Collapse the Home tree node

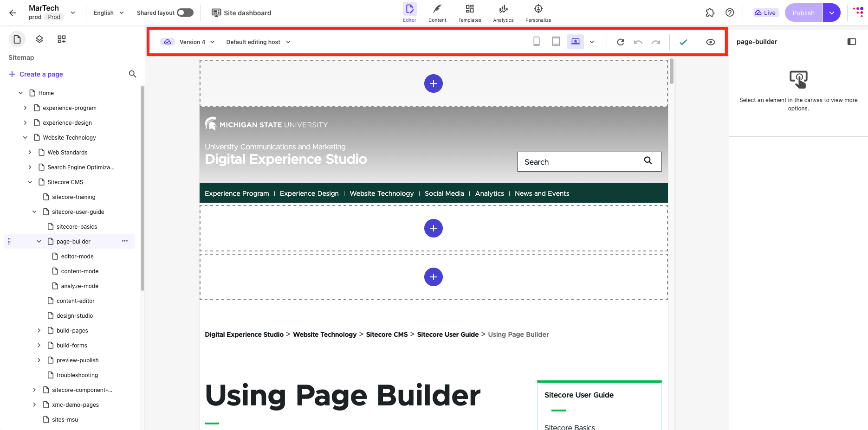coord(21,93)
